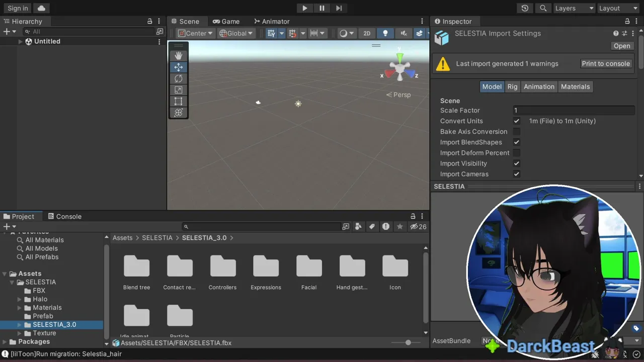Toggle scene audio mute
Screen dimensions: 644x362
[403, 34]
